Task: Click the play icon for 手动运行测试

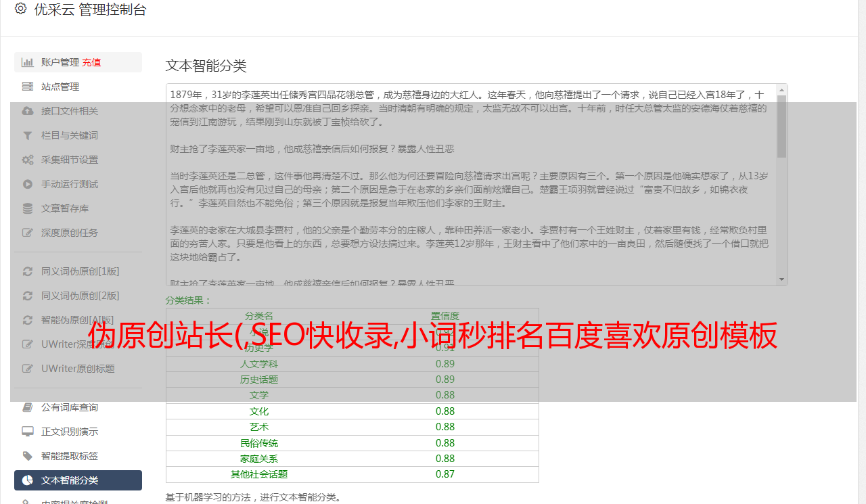Action: 28,184
